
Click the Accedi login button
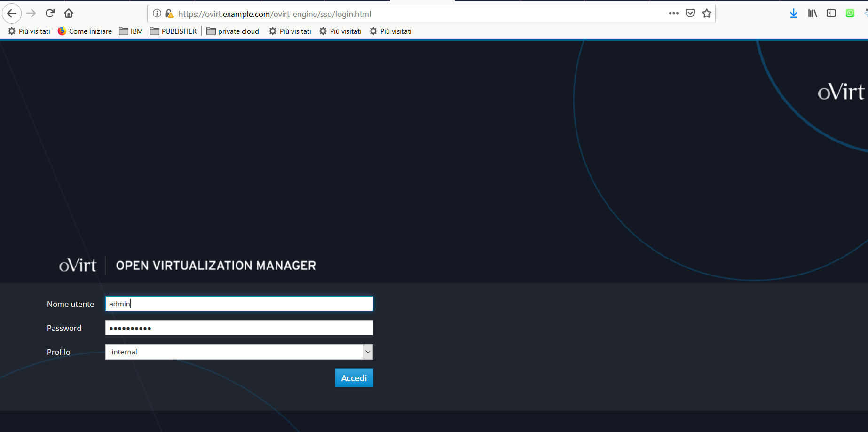tap(354, 378)
